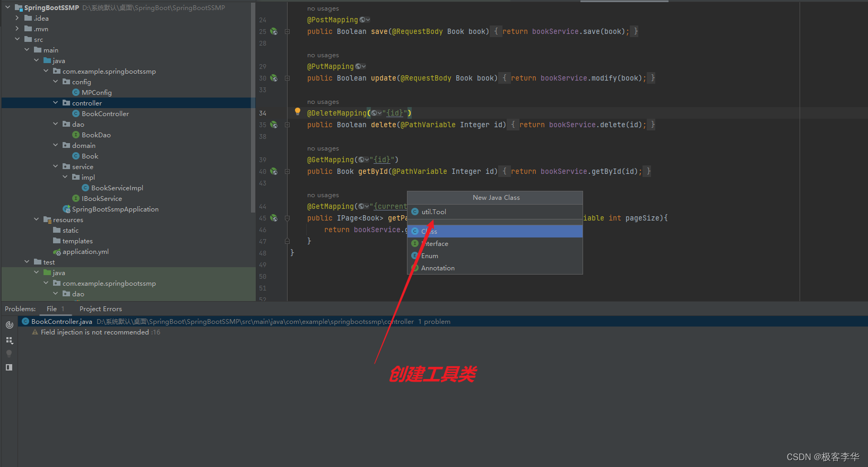
Task: Click the resources folder icon
Action: [47, 219]
